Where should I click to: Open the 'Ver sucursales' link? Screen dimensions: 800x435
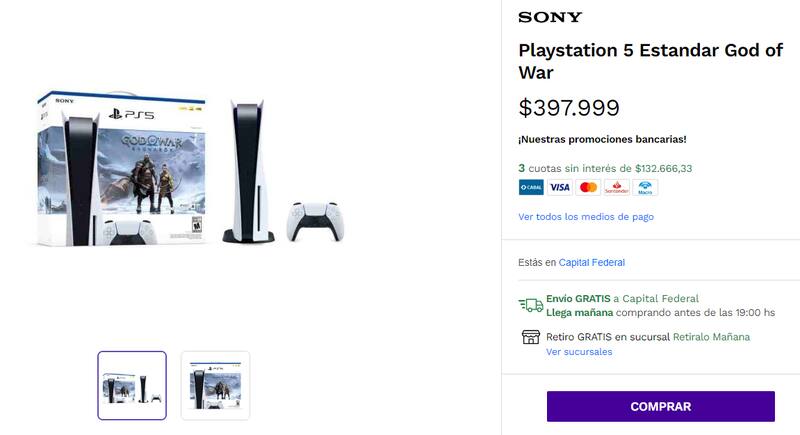(x=579, y=352)
